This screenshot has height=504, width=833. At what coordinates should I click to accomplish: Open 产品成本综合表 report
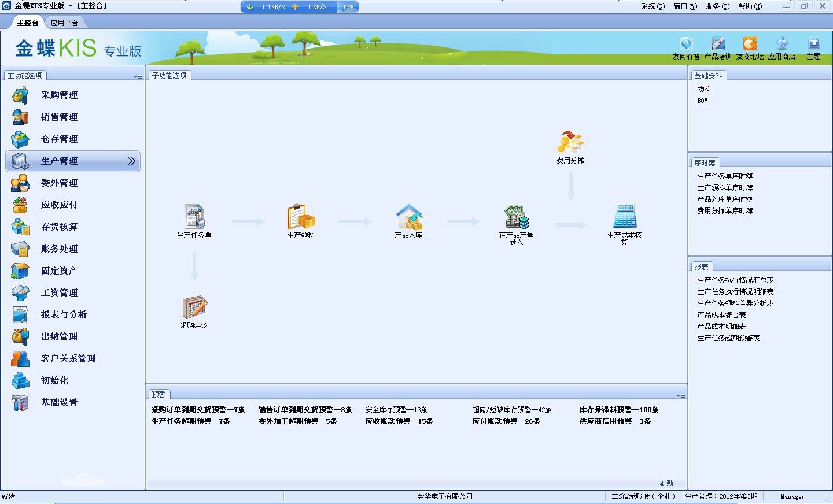click(x=721, y=315)
